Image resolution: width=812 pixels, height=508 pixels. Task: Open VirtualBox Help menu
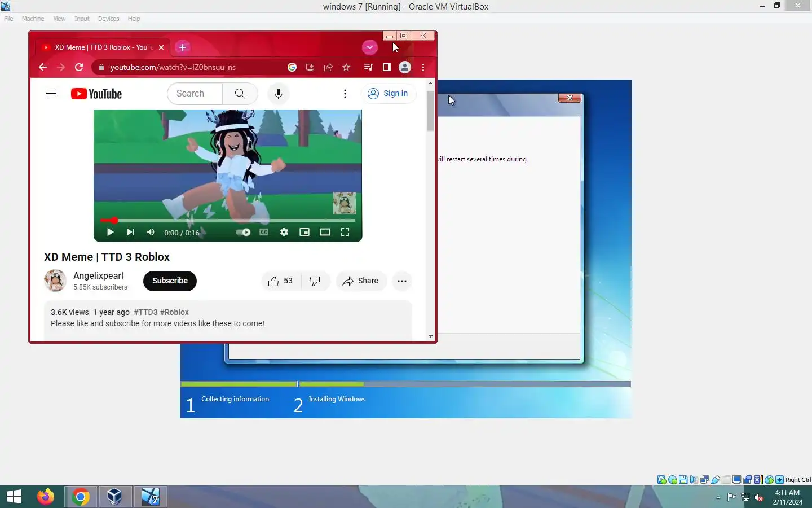pyautogui.click(x=134, y=19)
